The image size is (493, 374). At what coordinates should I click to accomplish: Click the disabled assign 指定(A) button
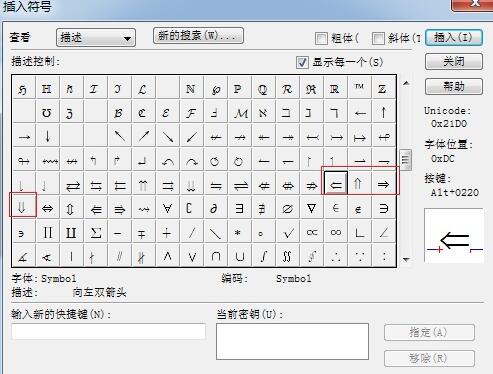click(429, 332)
